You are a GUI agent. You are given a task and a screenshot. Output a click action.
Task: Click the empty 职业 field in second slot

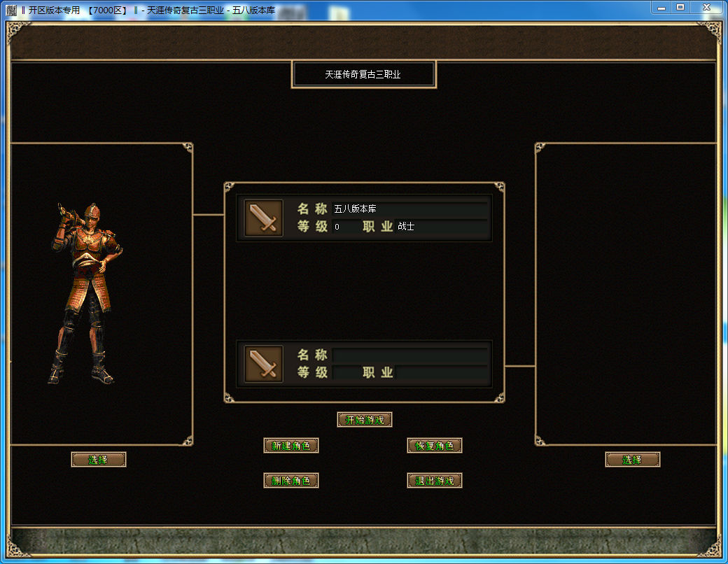(x=442, y=372)
